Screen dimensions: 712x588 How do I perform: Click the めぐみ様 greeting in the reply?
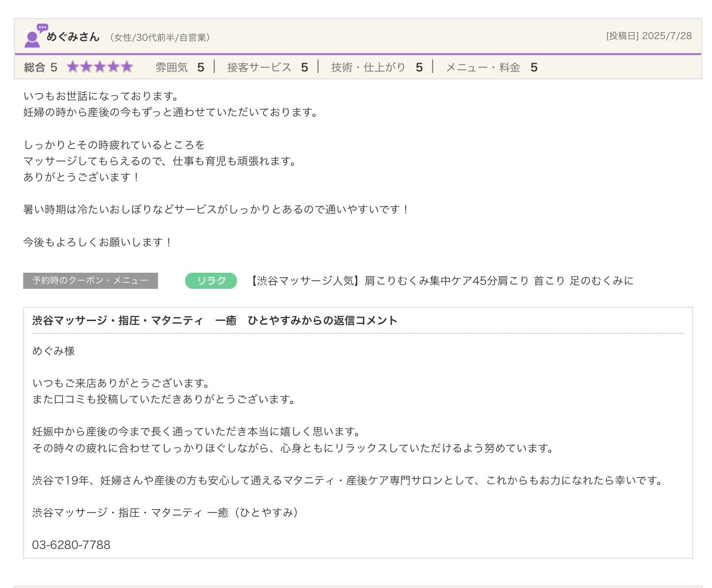click(53, 351)
